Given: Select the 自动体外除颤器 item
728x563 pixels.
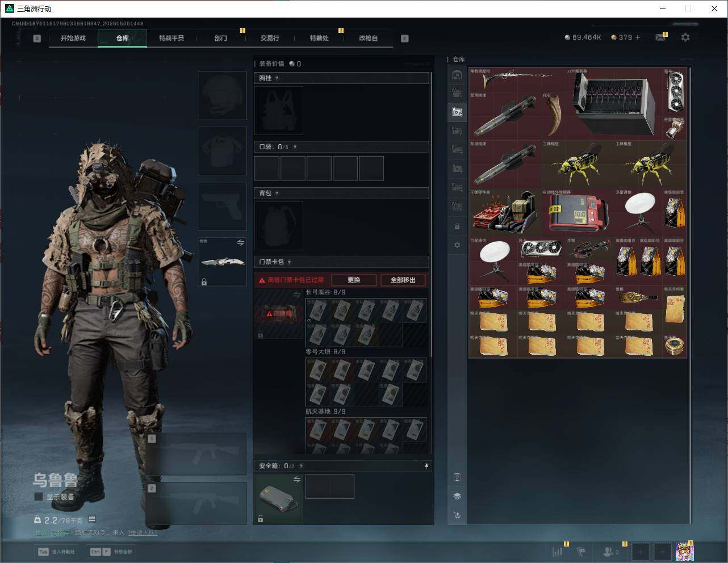Looking at the screenshot, I should [578, 213].
